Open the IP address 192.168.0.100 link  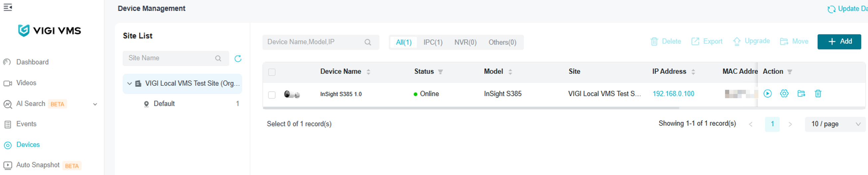pos(673,94)
